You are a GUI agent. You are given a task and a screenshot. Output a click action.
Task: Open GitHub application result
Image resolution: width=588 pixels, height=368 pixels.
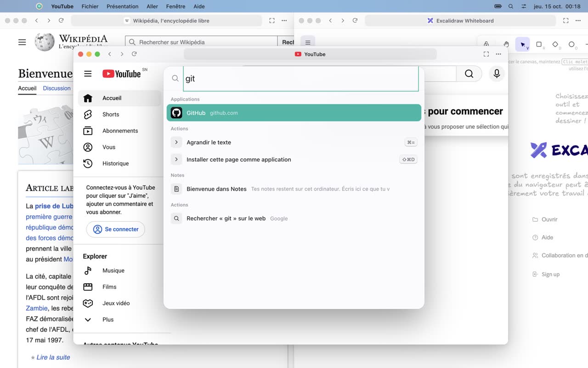coord(294,113)
